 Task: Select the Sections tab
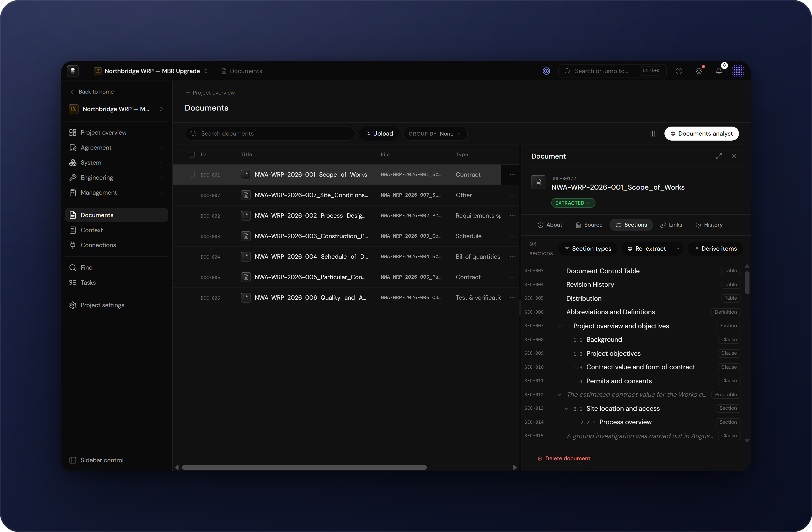[631, 225]
